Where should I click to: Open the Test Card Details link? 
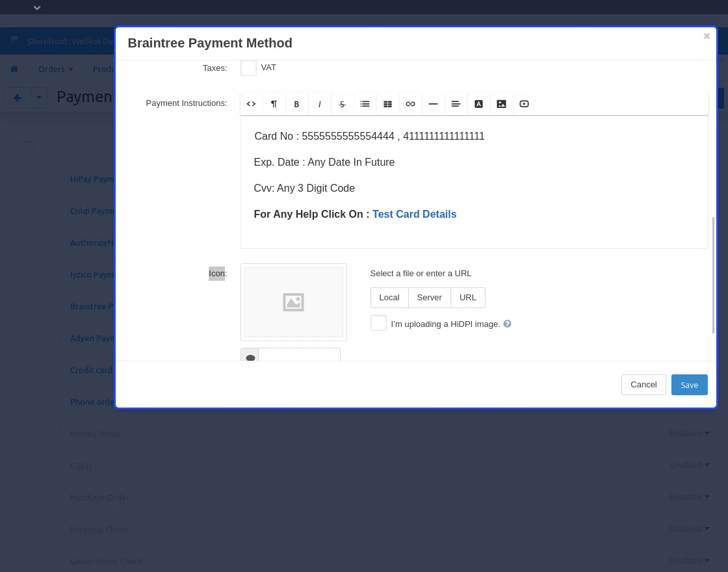click(414, 214)
